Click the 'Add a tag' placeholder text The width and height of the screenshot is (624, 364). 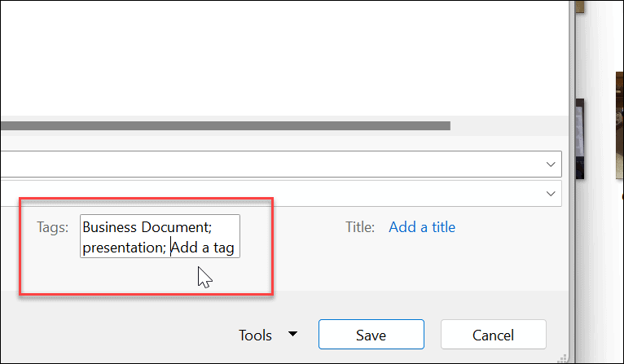(204, 248)
